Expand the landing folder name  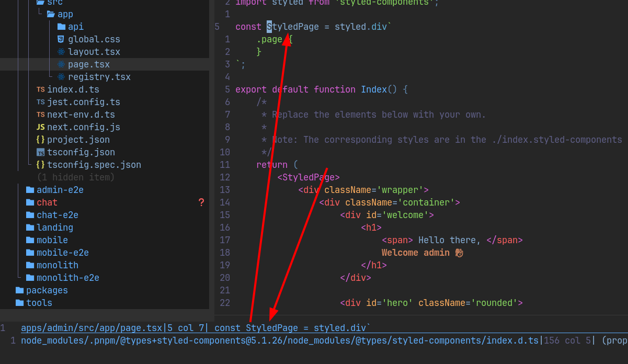point(55,227)
